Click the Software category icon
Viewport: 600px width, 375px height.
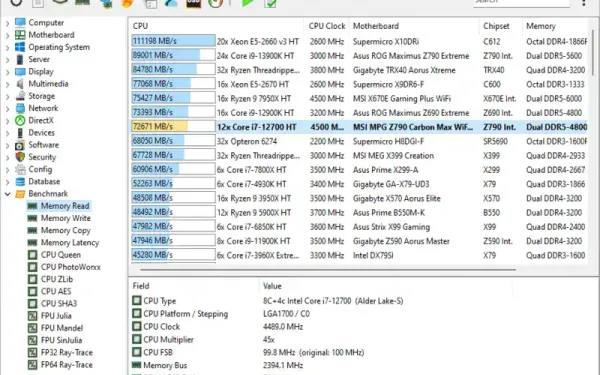[20, 145]
